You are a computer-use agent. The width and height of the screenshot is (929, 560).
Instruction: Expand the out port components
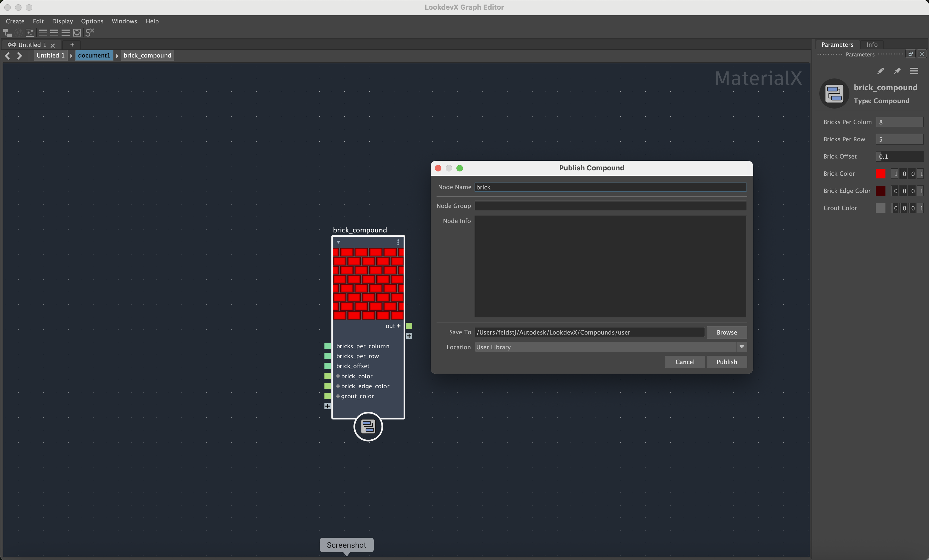pyautogui.click(x=399, y=326)
